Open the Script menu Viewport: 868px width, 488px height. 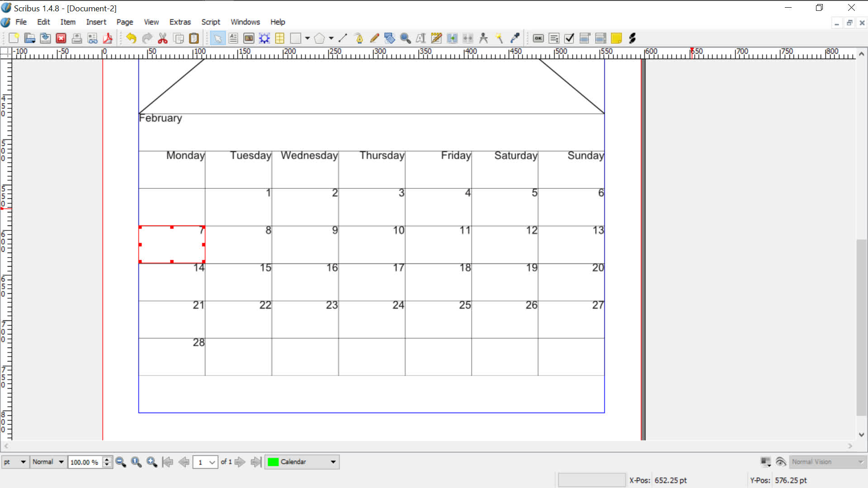(210, 22)
